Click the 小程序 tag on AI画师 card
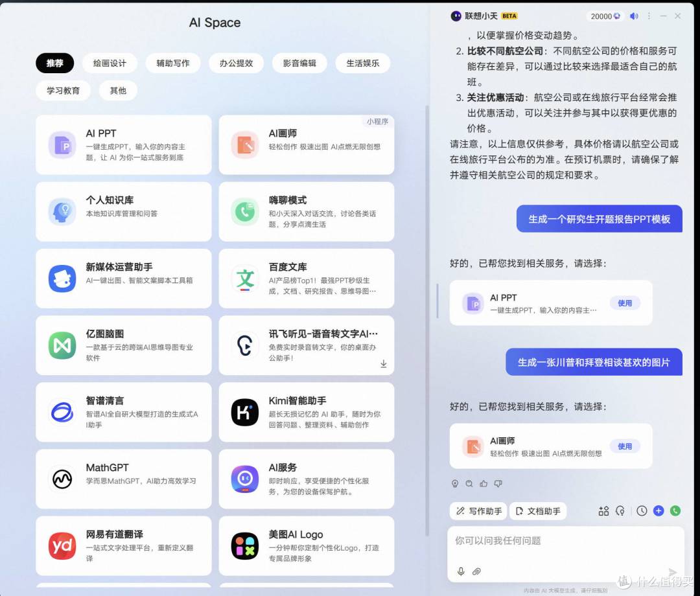The width and height of the screenshot is (700, 596). [x=378, y=121]
